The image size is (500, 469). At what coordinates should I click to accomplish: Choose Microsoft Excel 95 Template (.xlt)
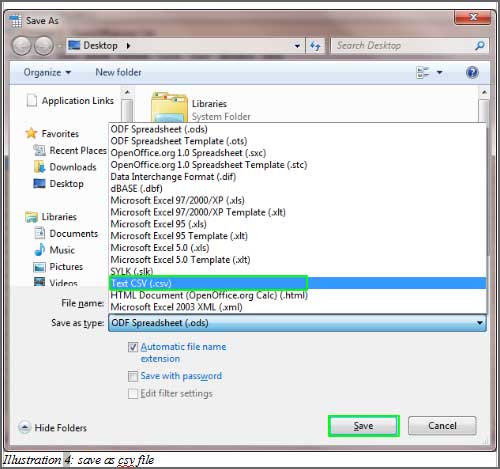(x=297, y=236)
